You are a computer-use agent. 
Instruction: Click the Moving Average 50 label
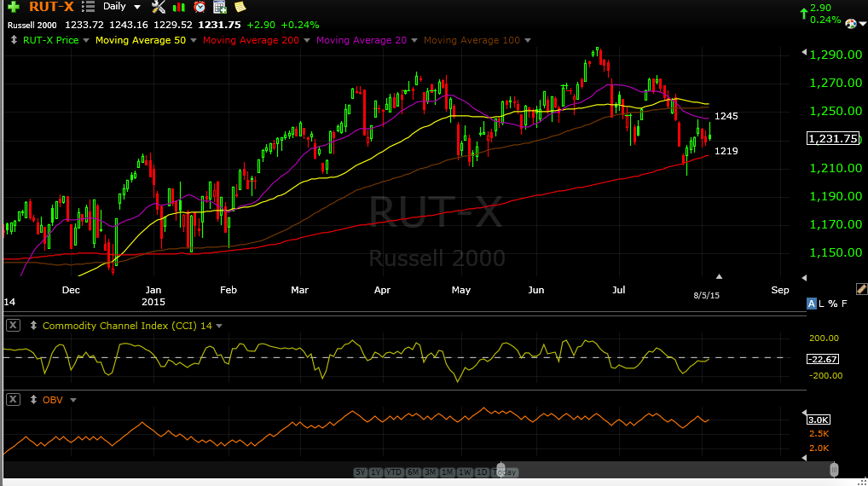point(141,40)
